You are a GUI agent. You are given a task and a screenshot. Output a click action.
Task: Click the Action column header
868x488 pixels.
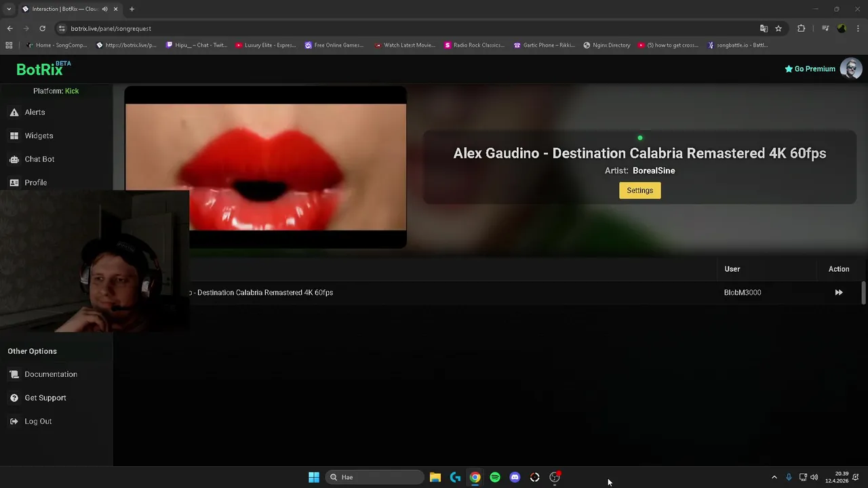click(839, 269)
